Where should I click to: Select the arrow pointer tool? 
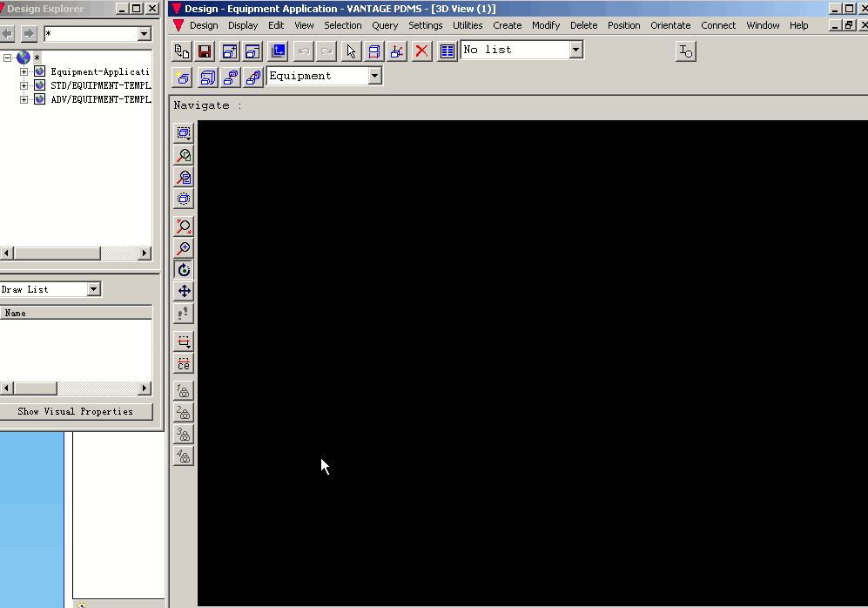pyautogui.click(x=351, y=51)
